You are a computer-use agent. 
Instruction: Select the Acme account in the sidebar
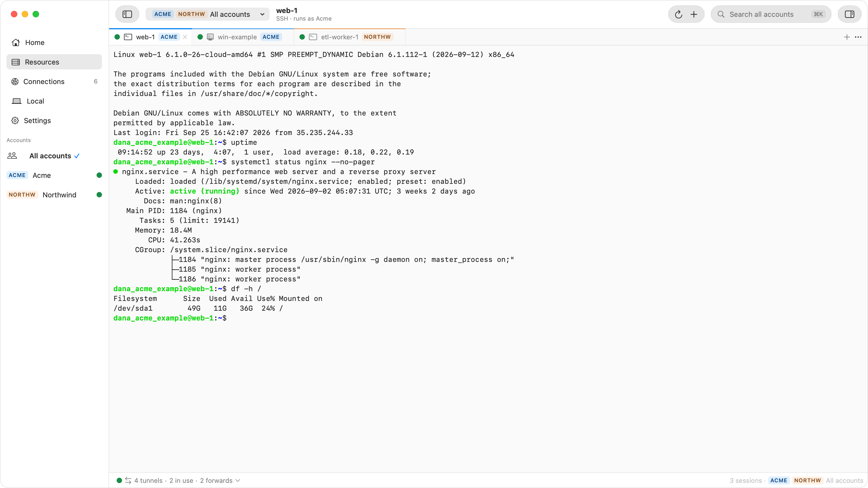pyautogui.click(x=54, y=175)
